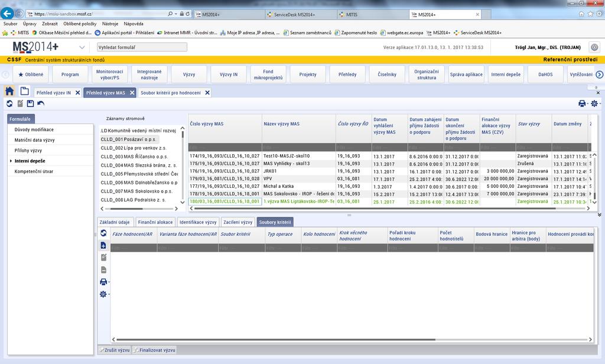Open the Oblíbené menu
This screenshot has width=605, height=364.
coord(31,74)
